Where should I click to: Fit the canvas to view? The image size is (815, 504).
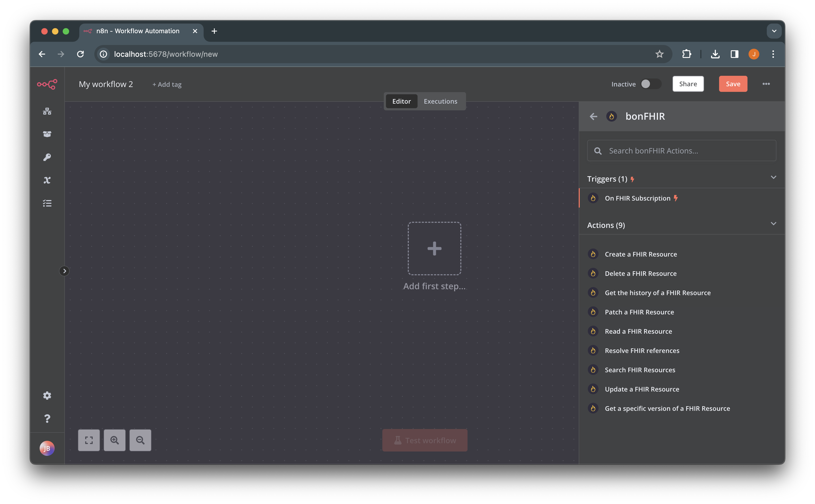89,440
